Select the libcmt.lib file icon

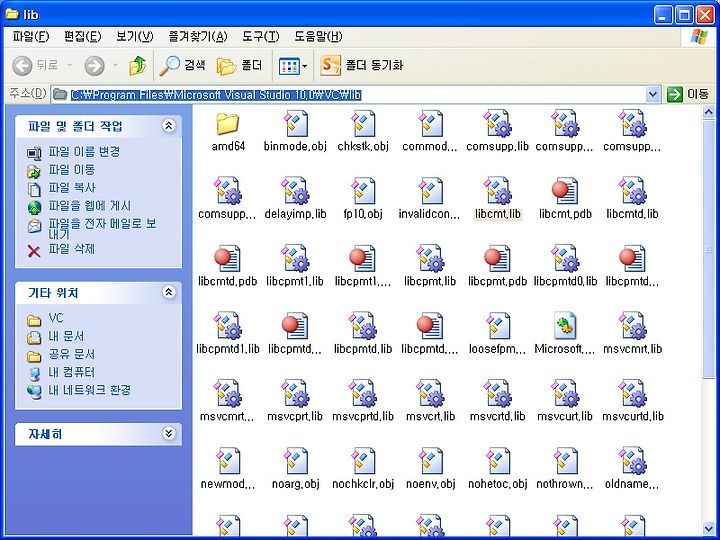point(497,191)
